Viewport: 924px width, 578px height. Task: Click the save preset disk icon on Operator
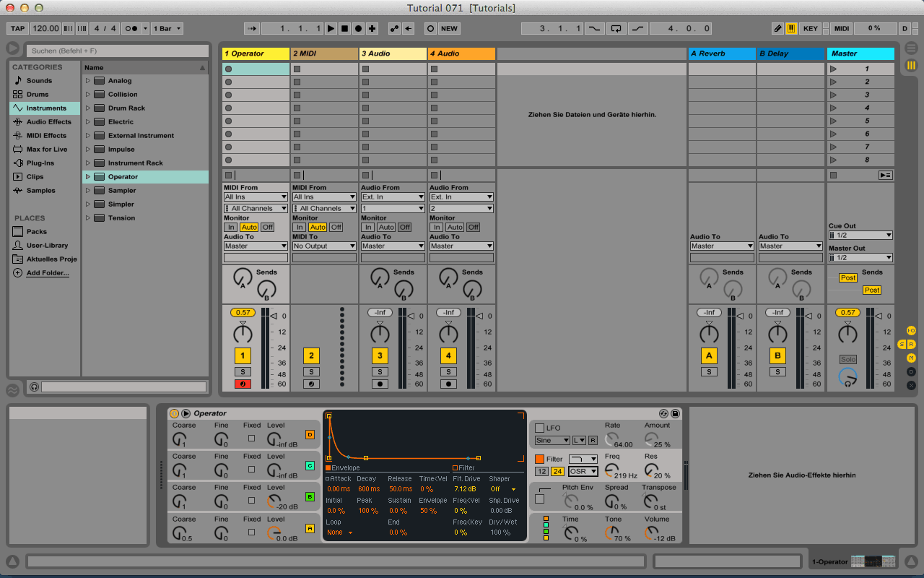pyautogui.click(x=676, y=413)
